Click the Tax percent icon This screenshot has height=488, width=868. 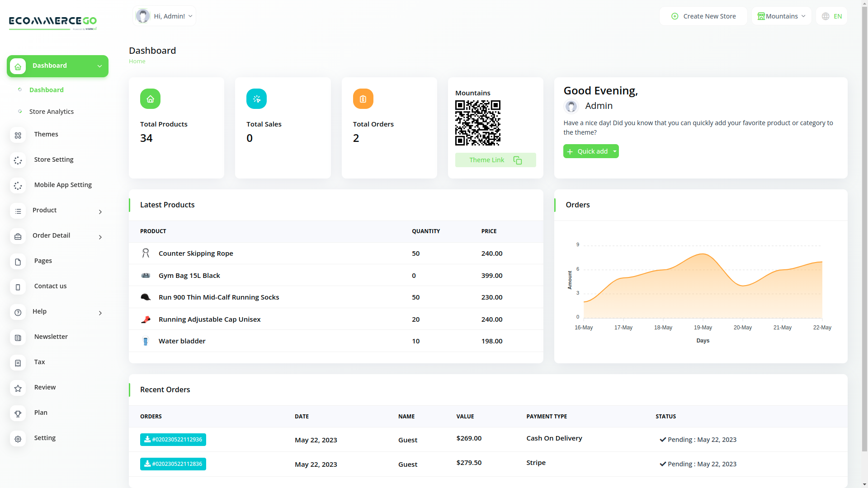pyautogui.click(x=18, y=363)
